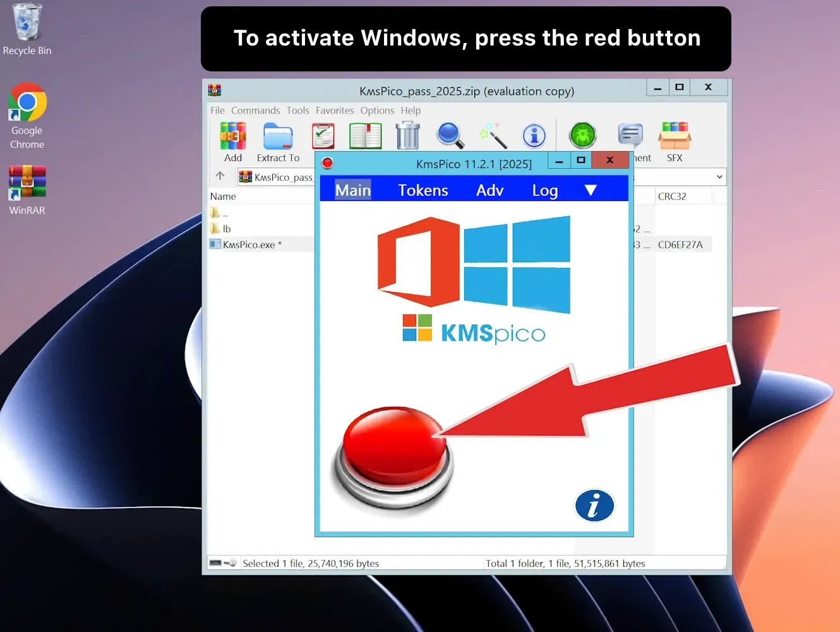Run the VirusScan toolbar tool
This screenshot has height=632, width=840.
582,135
